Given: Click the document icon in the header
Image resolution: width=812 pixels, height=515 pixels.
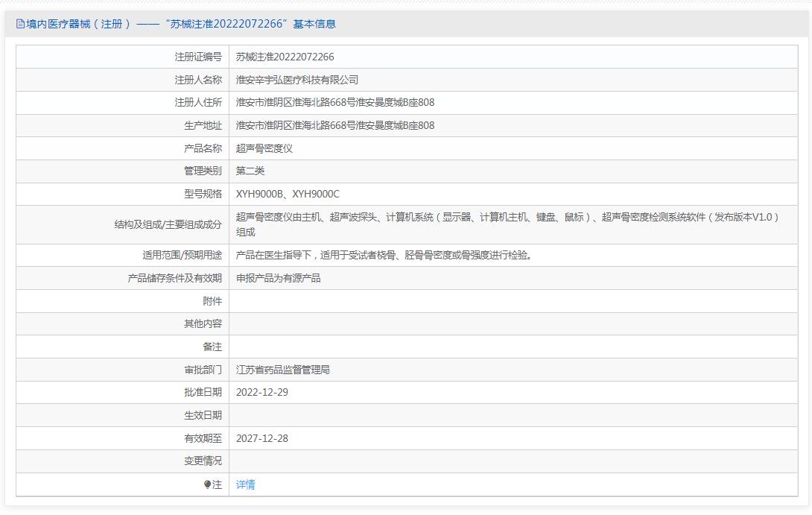Looking at the screenshot, I should tap(20, 24).
